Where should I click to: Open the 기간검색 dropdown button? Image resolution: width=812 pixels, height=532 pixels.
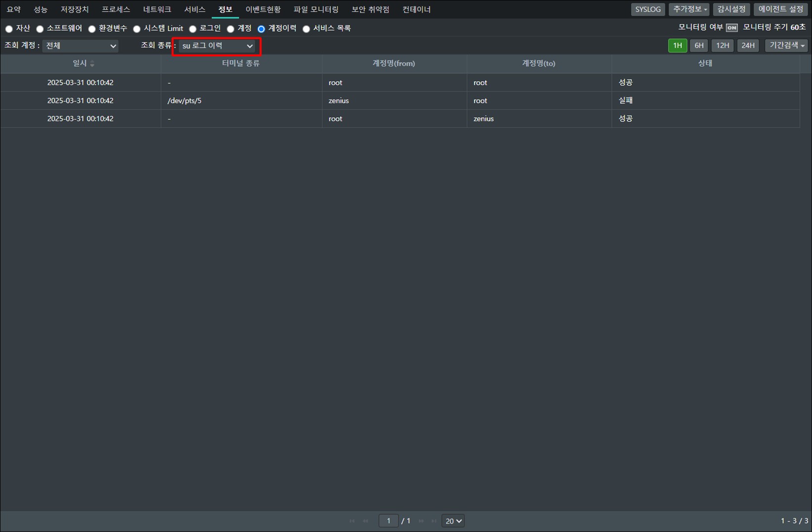[x=786, y=46]
